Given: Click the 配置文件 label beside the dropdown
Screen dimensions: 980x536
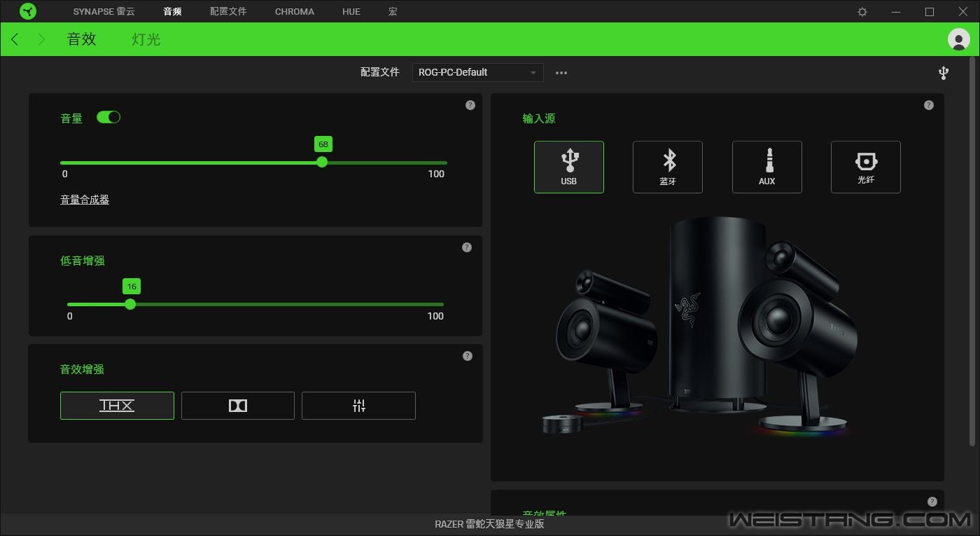Looking at the screenshot, I should coord(380,72).
